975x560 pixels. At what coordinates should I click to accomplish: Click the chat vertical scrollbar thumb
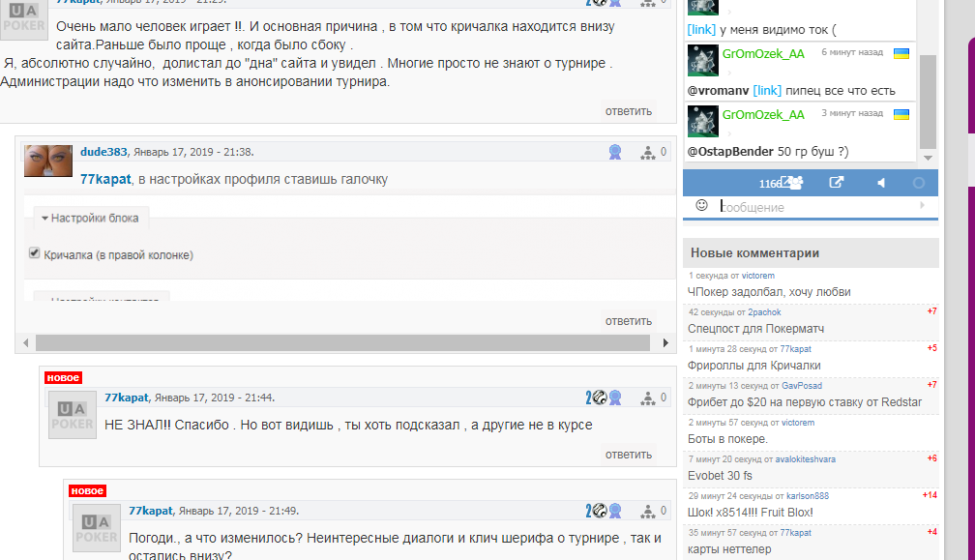pos(928,102)
